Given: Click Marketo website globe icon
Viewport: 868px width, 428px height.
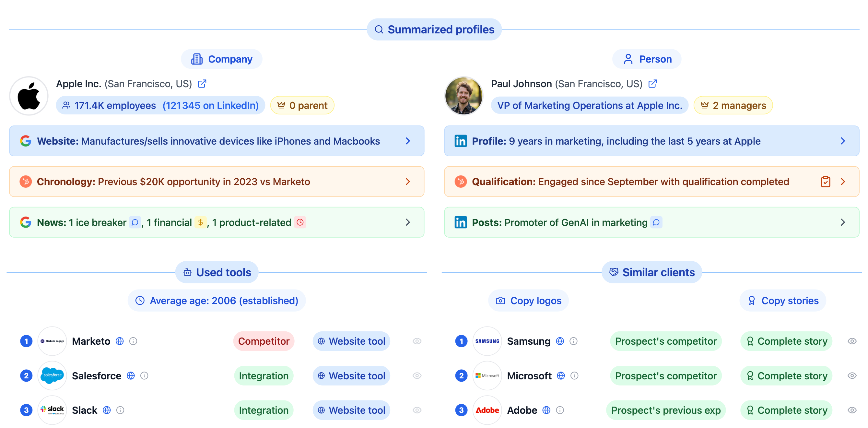Looking at the screenshot, I should pos(120,341).
